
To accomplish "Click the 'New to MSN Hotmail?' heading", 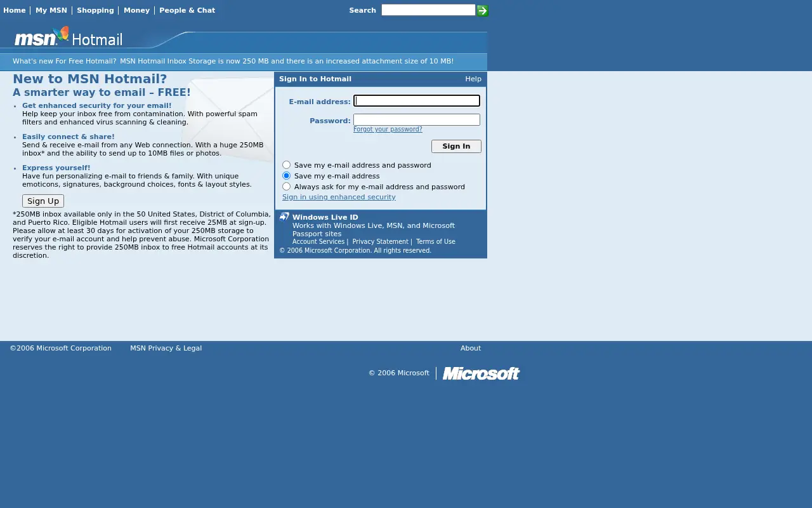I will 89,79.
